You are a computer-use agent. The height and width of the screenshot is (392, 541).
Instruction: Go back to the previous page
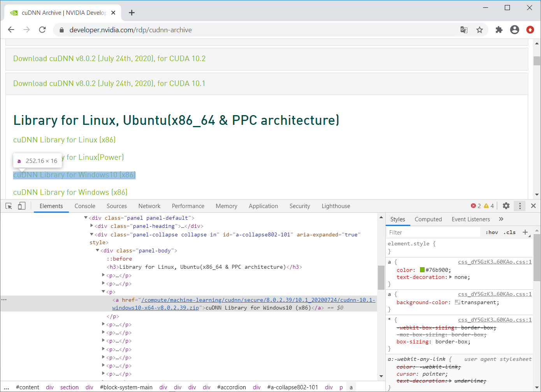click(x=11, y=30)
